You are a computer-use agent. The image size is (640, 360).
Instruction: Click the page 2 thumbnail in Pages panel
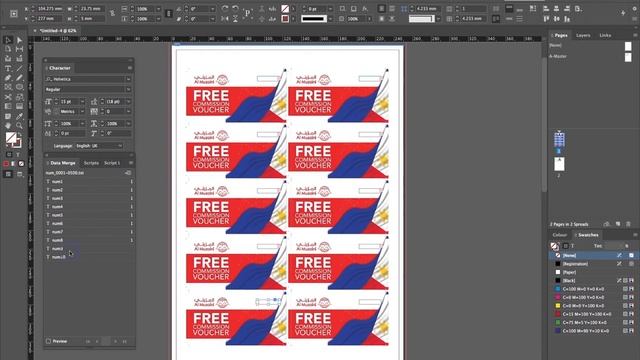(x=559, y=164)
